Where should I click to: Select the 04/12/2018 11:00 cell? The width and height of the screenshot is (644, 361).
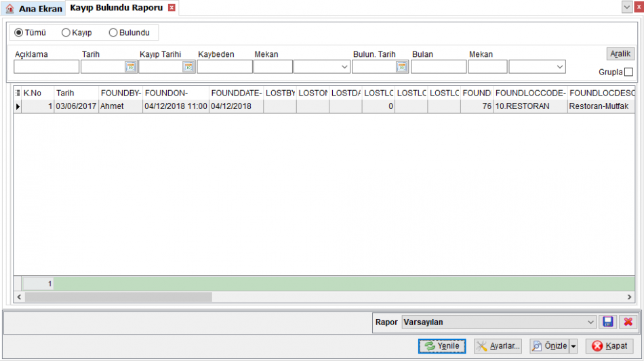click(x=176, y=106)
